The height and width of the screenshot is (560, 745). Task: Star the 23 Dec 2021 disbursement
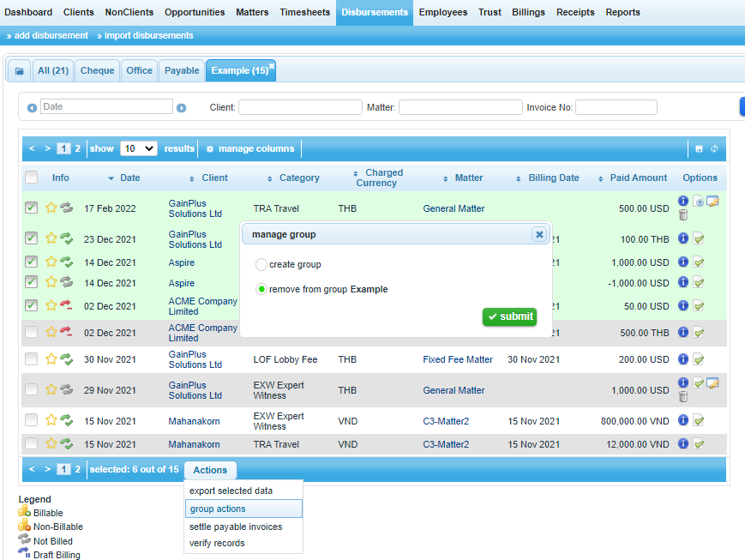pos(51,238)
